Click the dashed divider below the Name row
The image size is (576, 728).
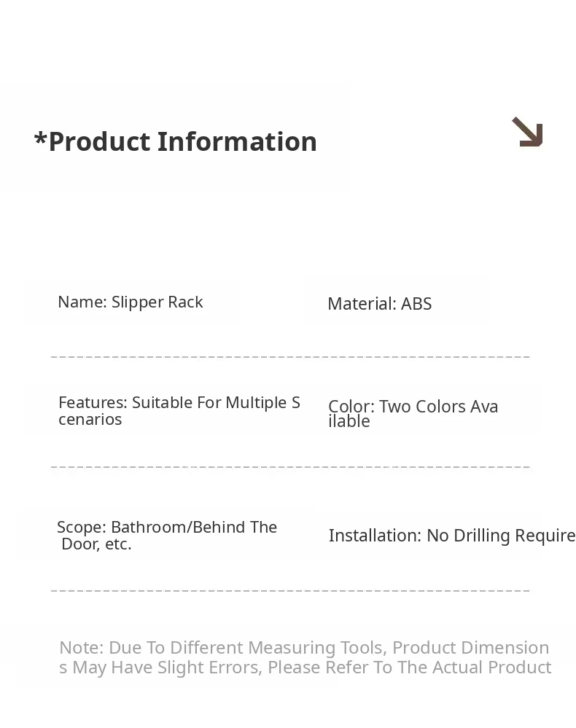click(x=290, y=357)
